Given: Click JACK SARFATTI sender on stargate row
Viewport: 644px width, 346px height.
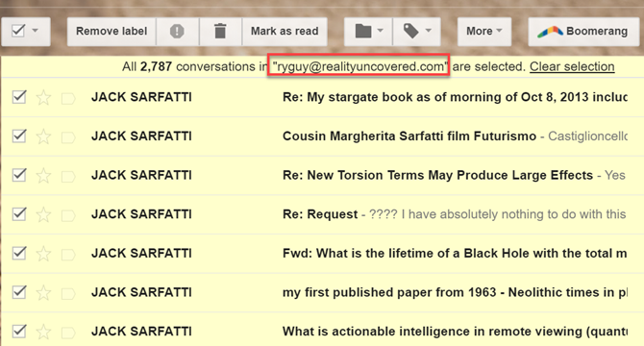Looking at the screenshot, I should 141,97.
